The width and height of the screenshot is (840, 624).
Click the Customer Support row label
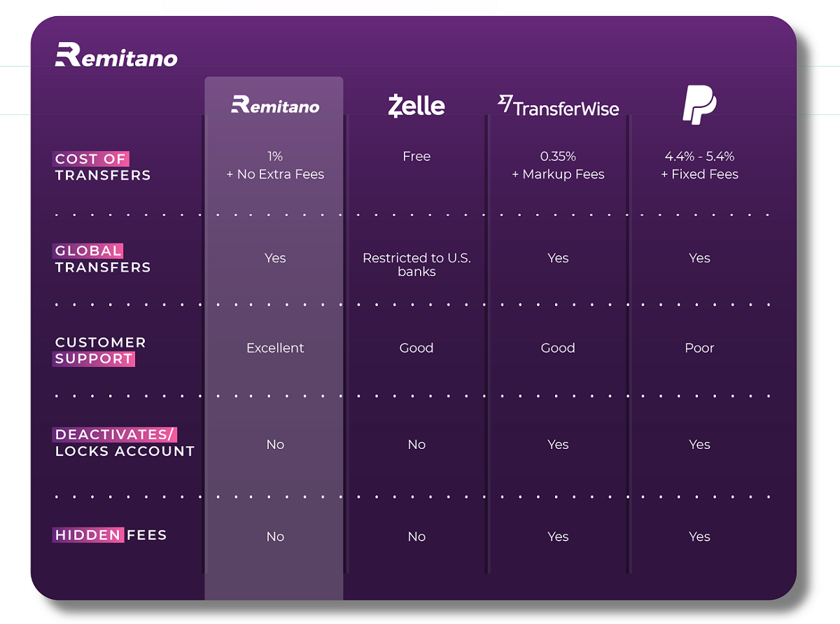click(100, 350)
